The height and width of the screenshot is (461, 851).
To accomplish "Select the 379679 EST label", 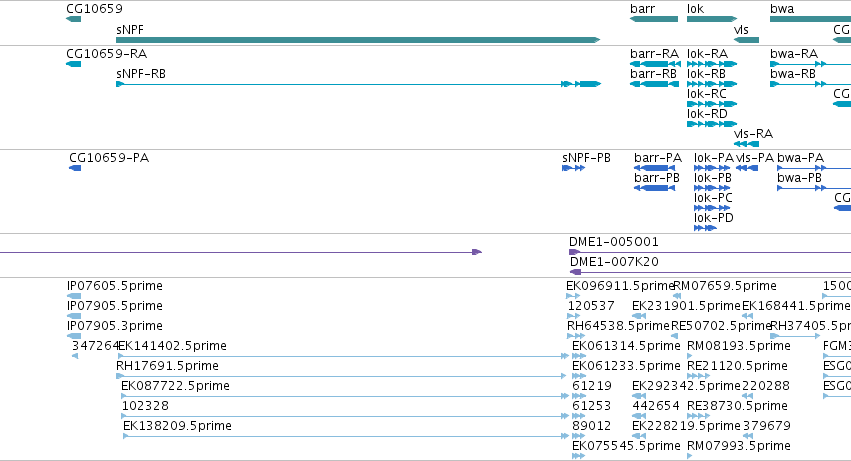I will coord(767,426).
